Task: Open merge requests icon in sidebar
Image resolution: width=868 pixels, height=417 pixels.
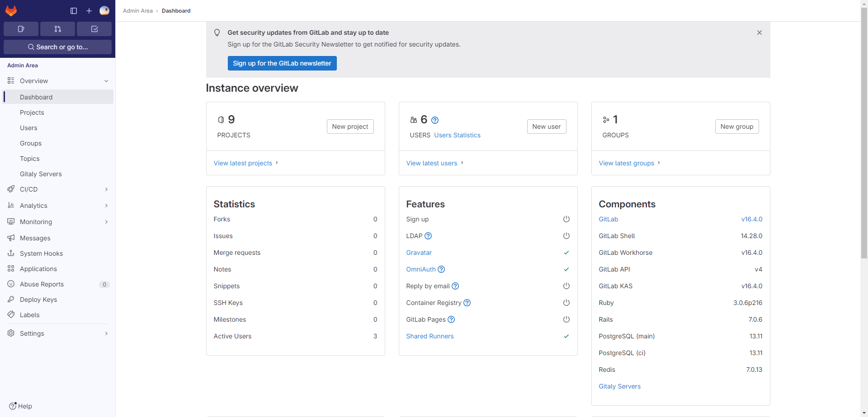Action: 57,29
